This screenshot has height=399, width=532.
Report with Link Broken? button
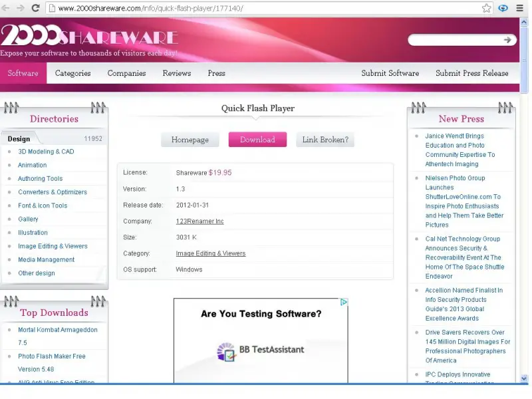click(325, 140)
